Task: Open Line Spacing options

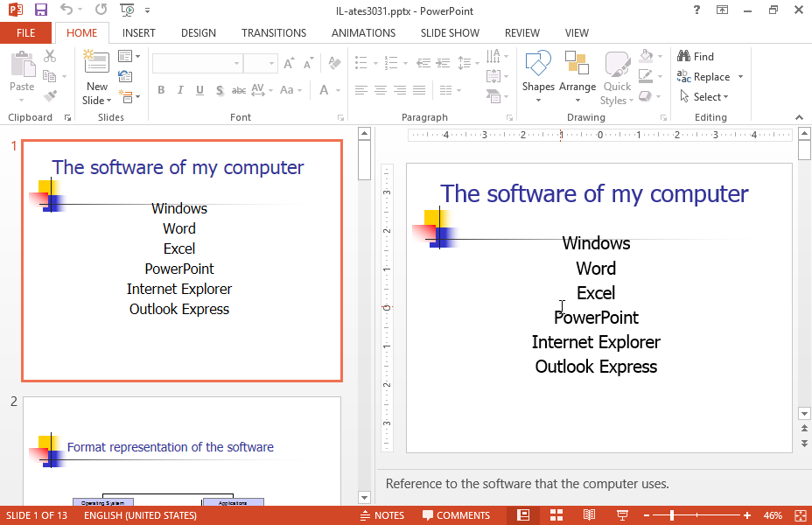Action: pos(467,63)
